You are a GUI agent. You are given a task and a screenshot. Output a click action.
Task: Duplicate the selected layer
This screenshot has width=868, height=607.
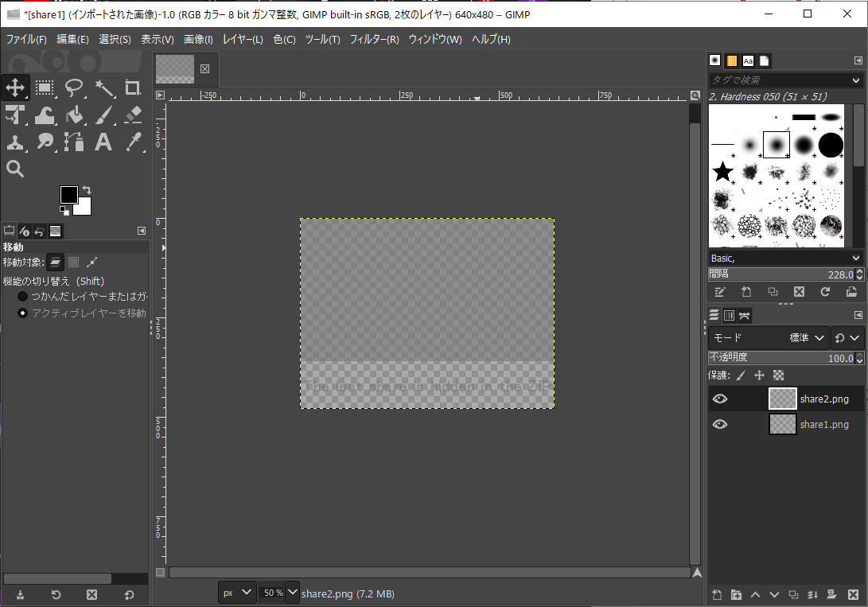point(793,595)
